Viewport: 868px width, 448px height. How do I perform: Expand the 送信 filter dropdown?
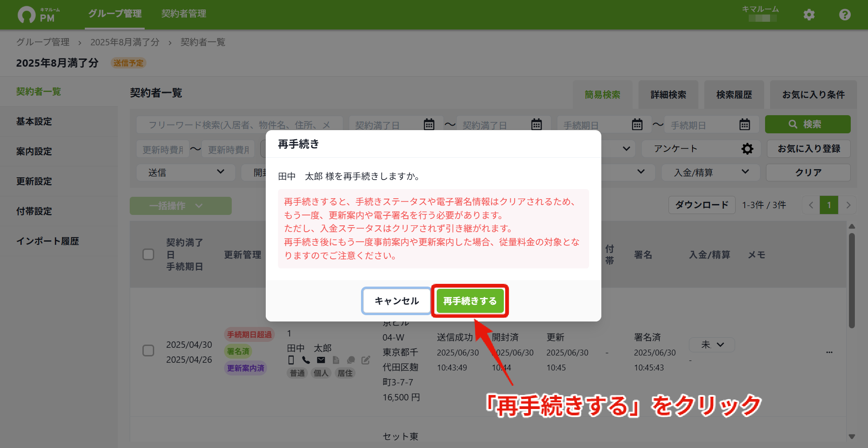(186, 172)
